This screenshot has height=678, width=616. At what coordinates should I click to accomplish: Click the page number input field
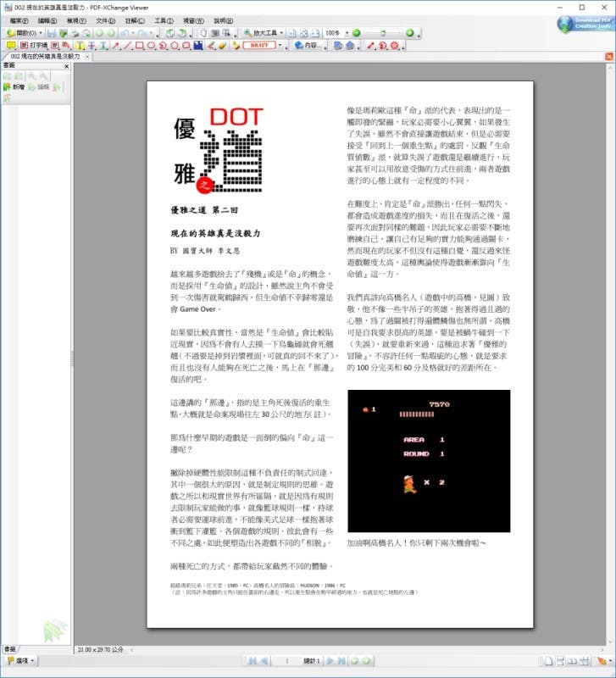click(x=286, y=661)
